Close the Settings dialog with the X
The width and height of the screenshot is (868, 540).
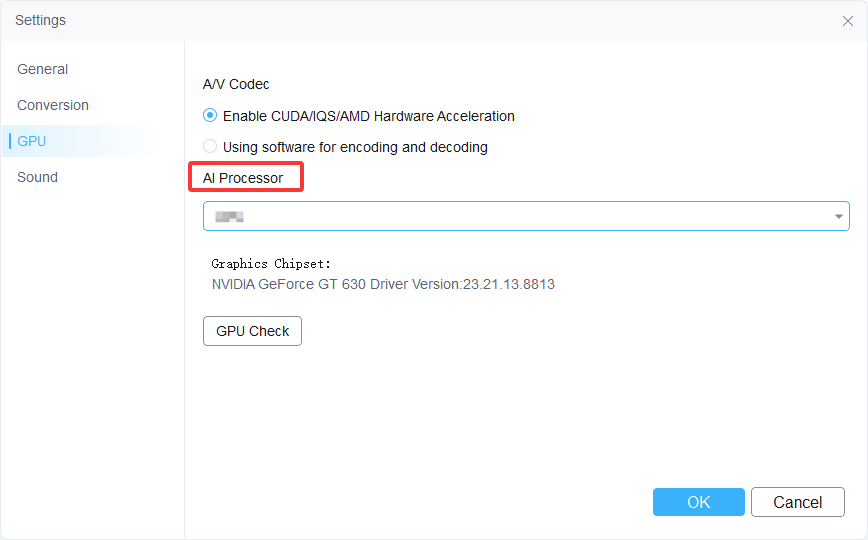848,21
